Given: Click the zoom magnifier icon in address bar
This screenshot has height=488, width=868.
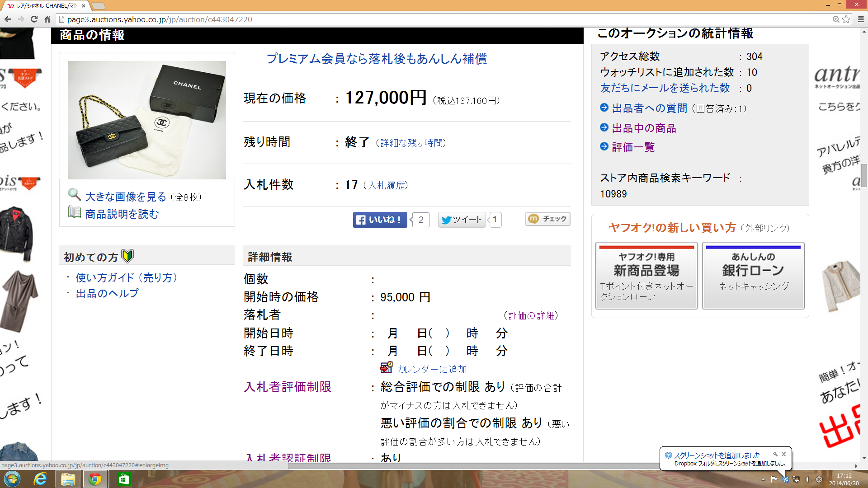Looking at the screenshot, I should click(836, 19).
